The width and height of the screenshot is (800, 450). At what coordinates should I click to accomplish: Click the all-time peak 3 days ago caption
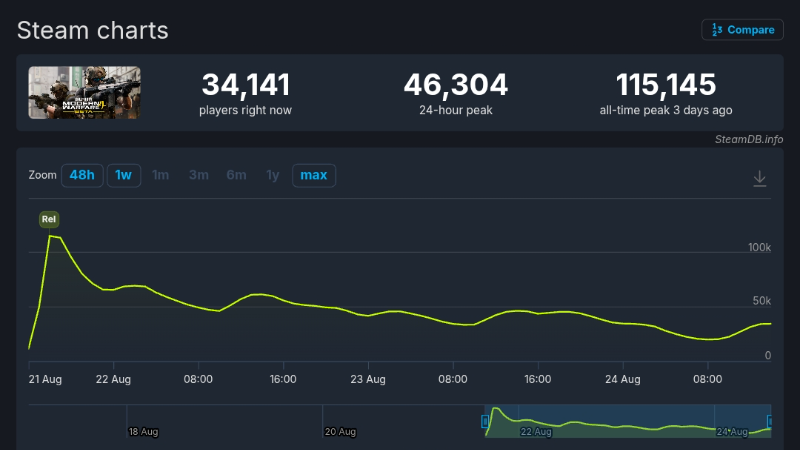click(666, 110)
